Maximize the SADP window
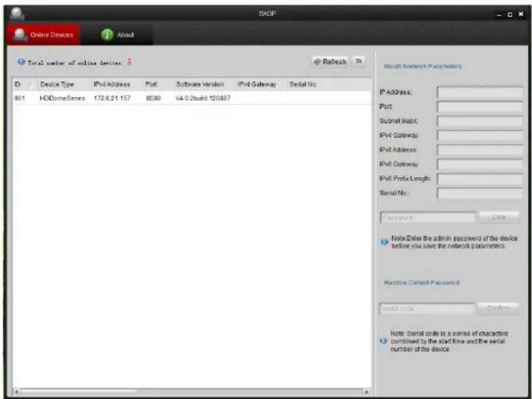 [509, 15]
